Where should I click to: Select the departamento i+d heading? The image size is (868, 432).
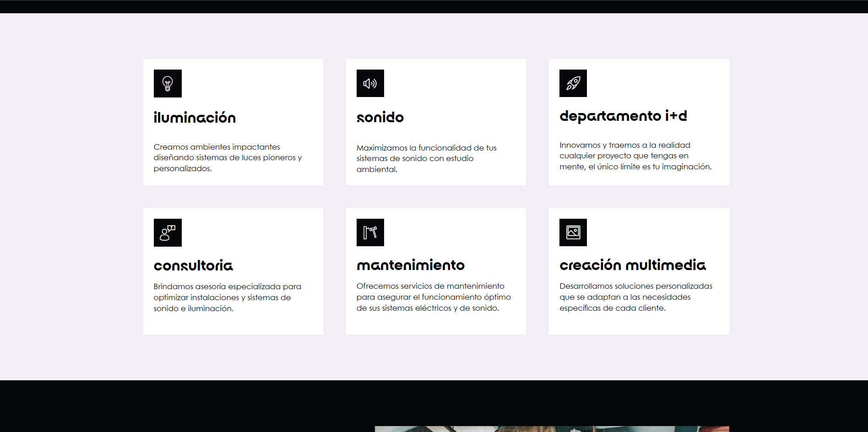point(623,116)
